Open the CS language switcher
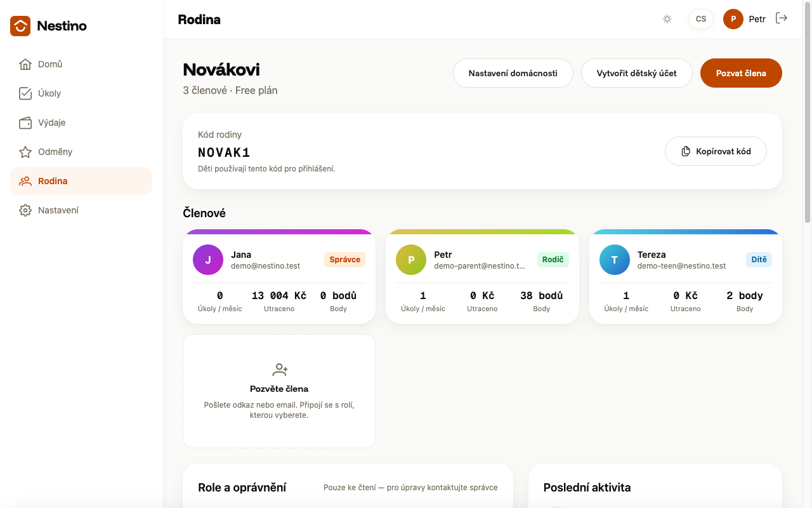 point(701,19)
